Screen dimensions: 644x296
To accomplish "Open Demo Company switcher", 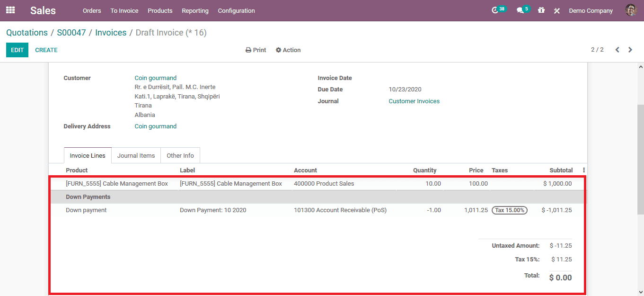I will [591, 10].
